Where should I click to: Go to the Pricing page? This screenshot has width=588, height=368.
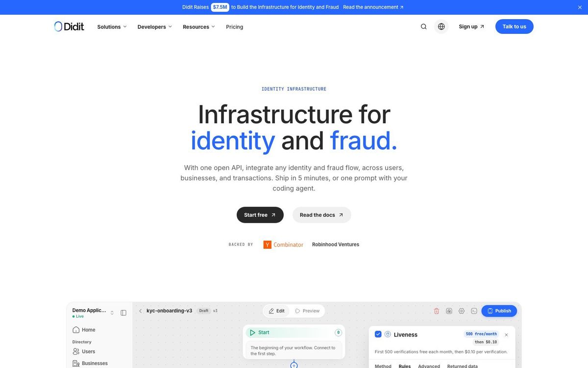[235, 27]
